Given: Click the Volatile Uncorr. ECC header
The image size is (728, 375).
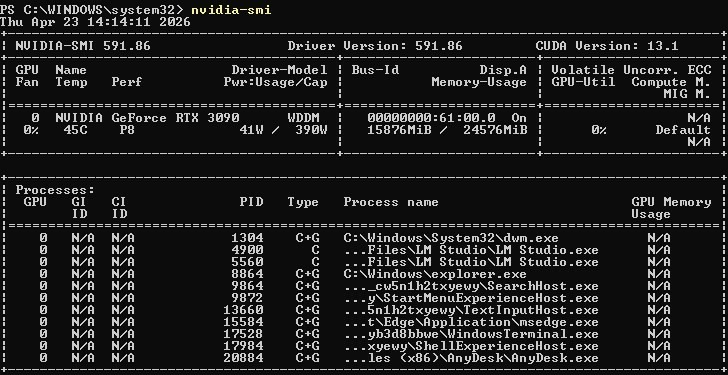Looking at the screenshot, I should 631,70.
